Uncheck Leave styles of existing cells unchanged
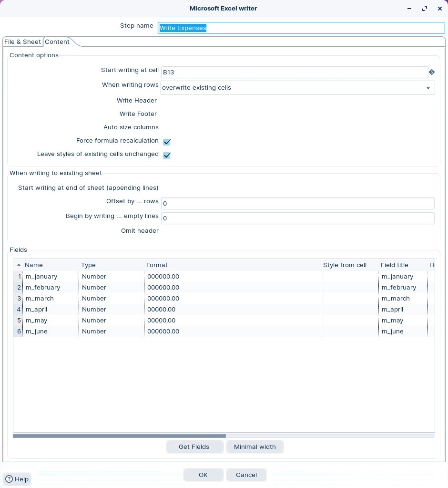 [167, 155]
